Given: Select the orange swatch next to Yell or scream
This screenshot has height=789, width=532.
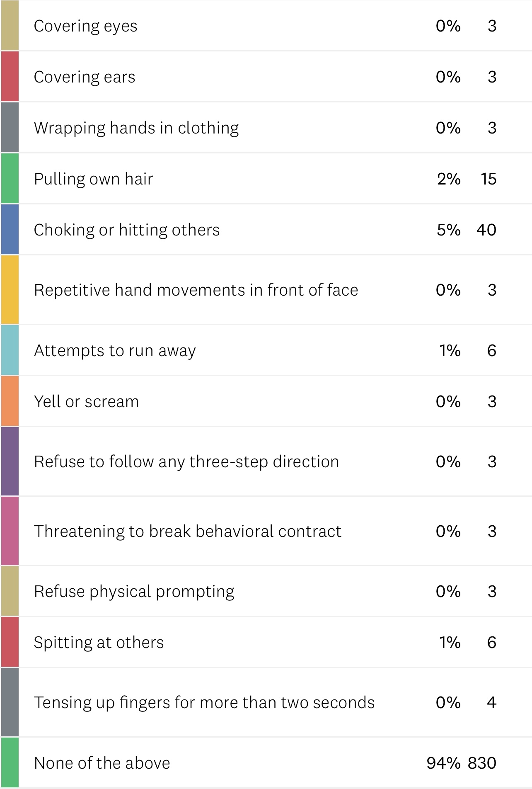Looking at the screenshot, I should pos(10,401).
